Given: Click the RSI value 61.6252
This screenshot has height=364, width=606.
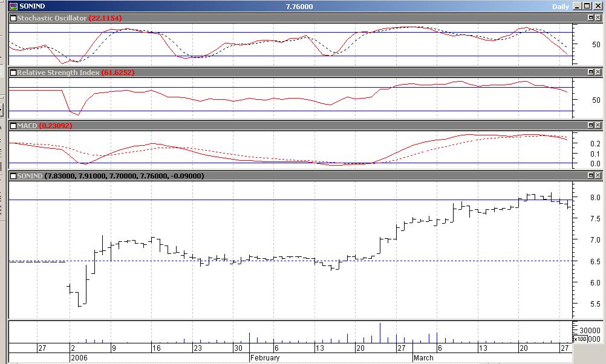Looking at the screenshot, I should pyautogui.click(x=118, y=73).
